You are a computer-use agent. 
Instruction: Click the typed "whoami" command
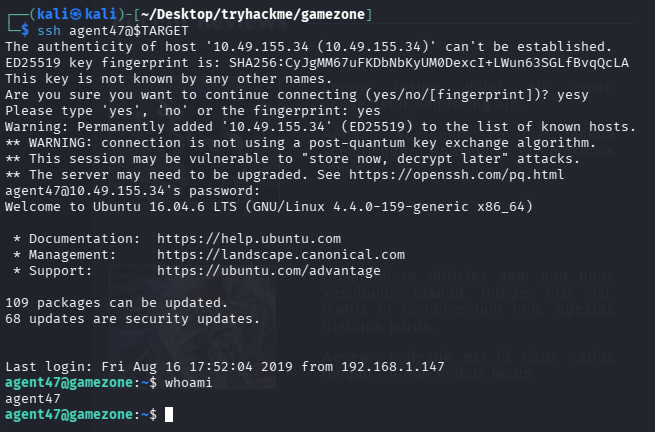click(x=189, y=382)
